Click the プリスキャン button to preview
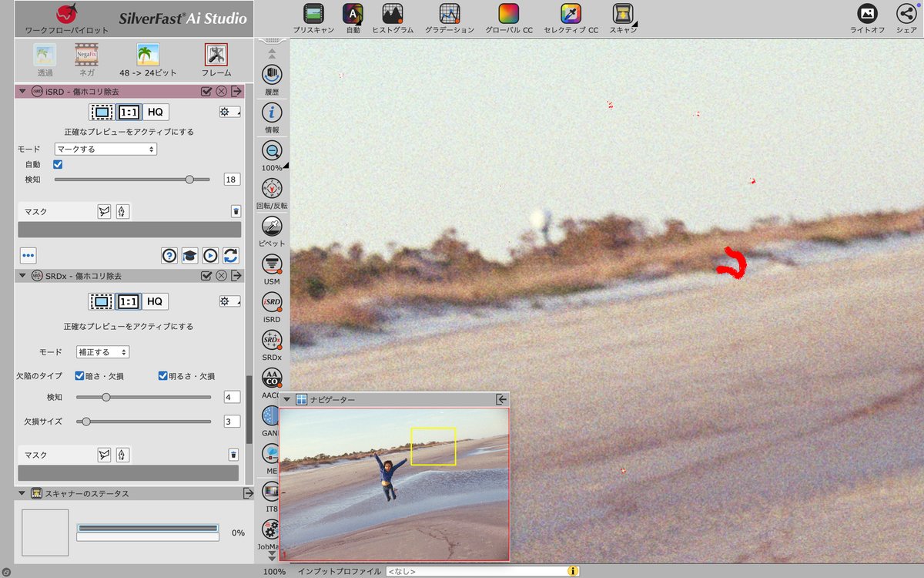 tap(313, 14)
